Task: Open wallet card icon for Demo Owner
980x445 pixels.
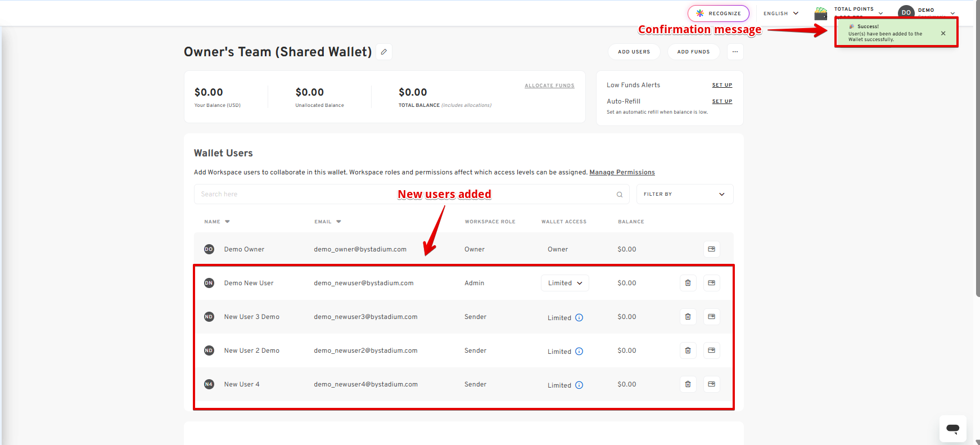Action: [711, 249]
